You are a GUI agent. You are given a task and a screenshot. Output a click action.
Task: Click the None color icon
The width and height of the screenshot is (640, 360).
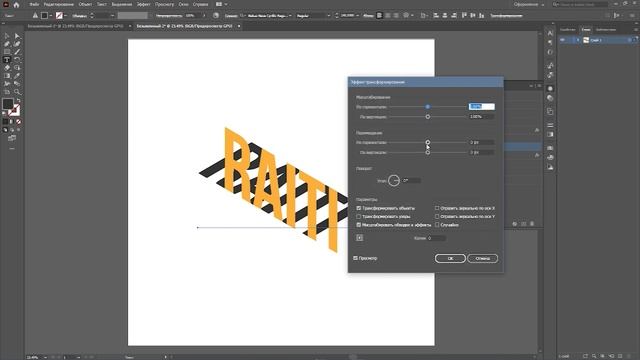pyautogui.click(x=18, y=122)
